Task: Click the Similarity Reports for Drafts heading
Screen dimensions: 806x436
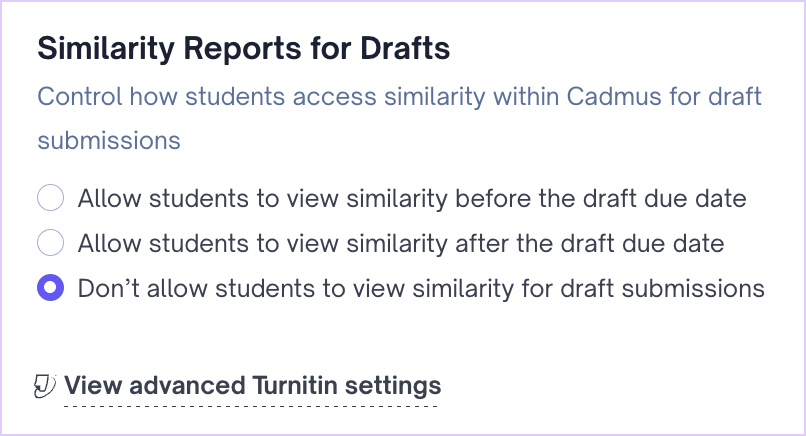Action: tap(244, 47)
